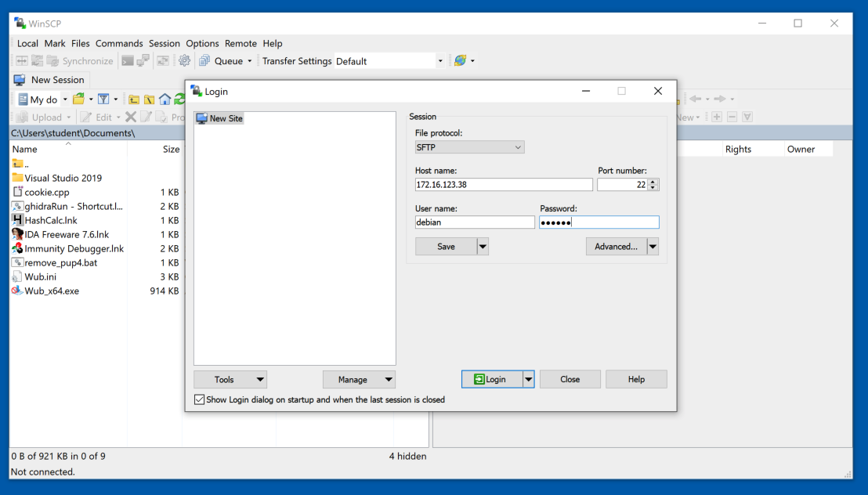Click the globe refresh icon after Transfer Settings
The image size is (868, 495).
click(460, 61)
